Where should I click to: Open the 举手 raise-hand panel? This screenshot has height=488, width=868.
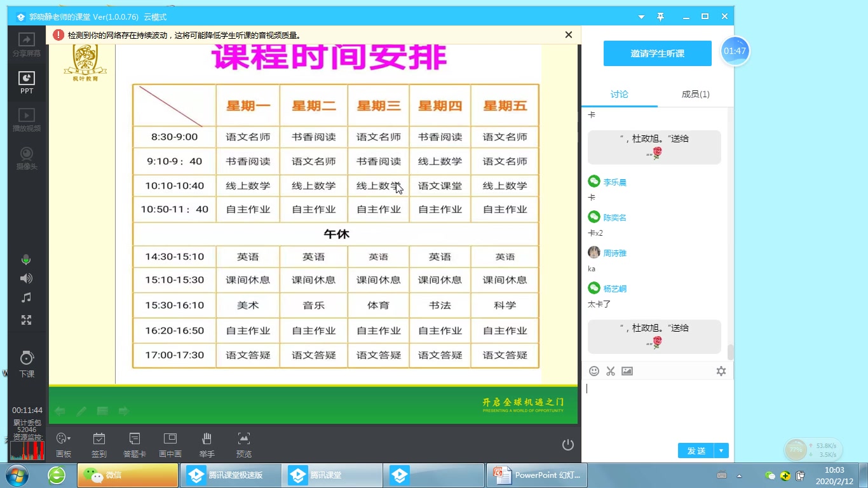(206, 444)
